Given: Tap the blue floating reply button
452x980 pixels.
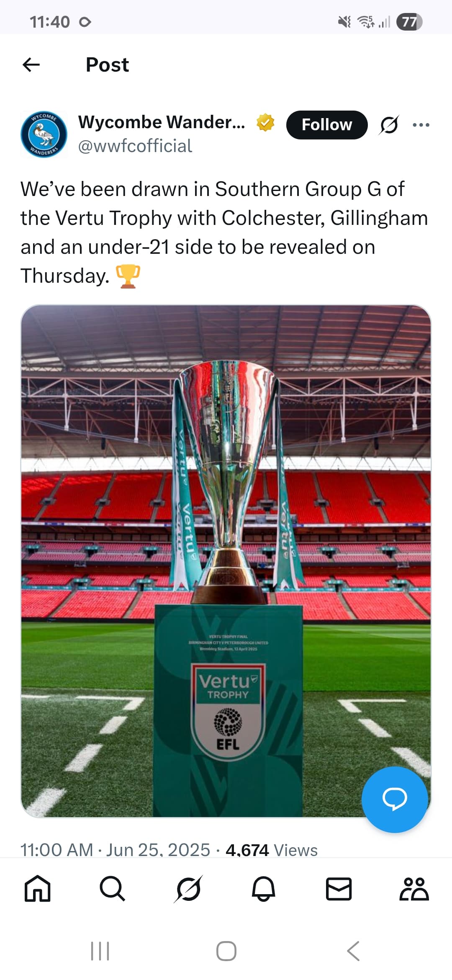Looking at the screenshot, I should click(x=395, y=799).
